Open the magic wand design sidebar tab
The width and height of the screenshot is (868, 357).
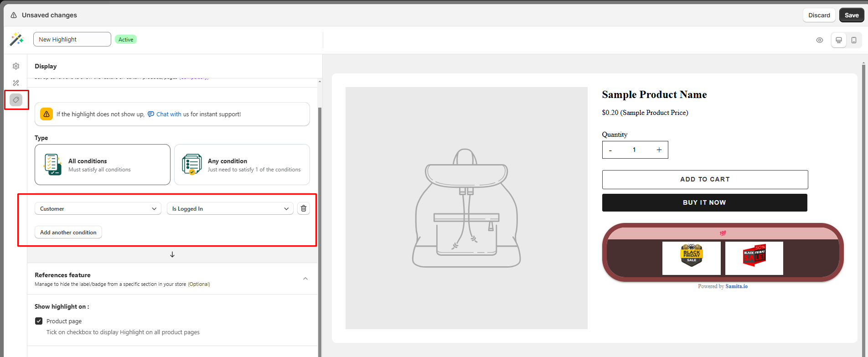click(x=16, y=83)
